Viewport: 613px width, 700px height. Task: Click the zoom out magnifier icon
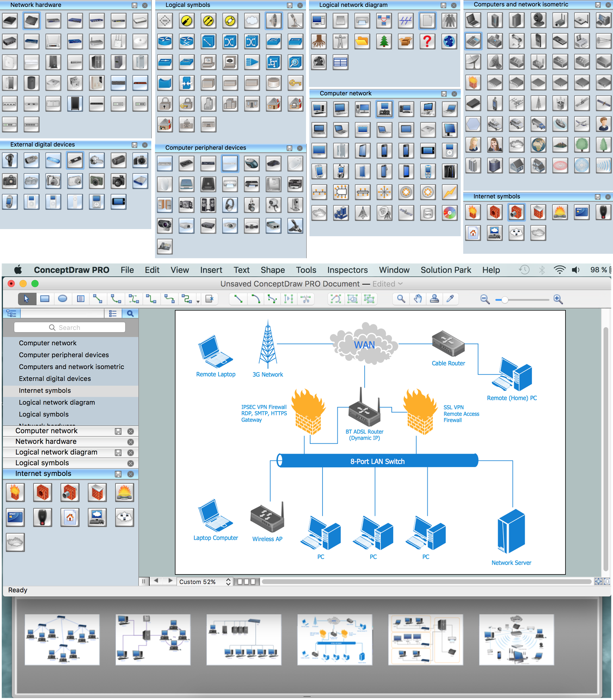tap(485, 299)
